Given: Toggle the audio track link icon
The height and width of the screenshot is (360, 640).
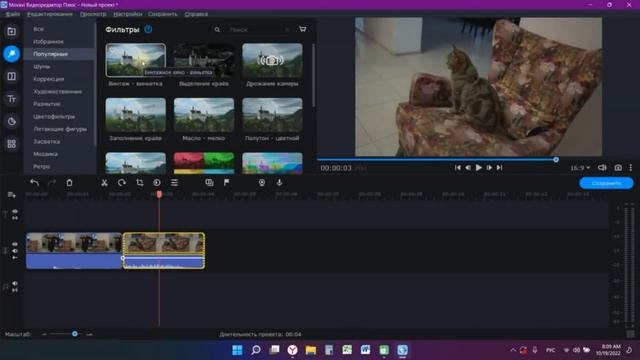Looking at the screenshot, I should click(15, 290).
